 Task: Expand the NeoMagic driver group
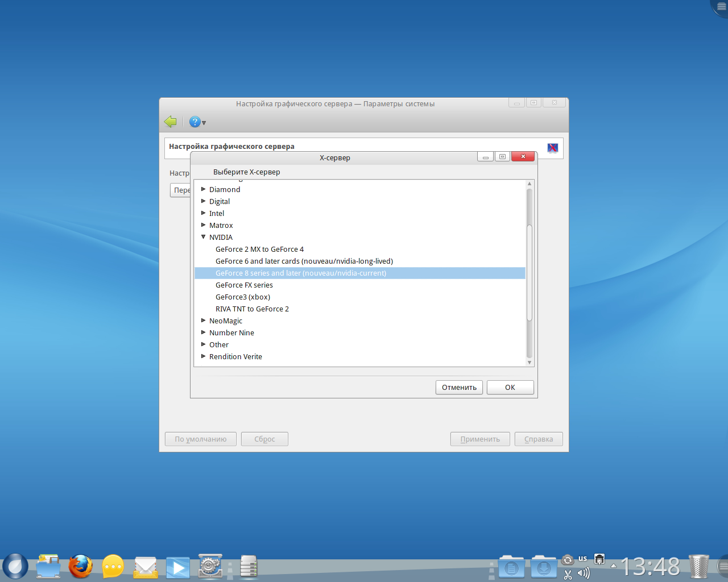204,321
